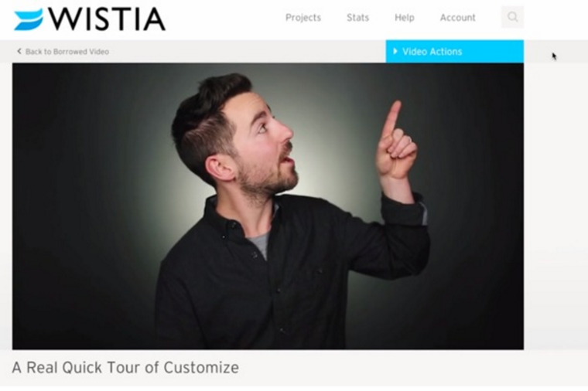Select the video title A Real Quick Tour of Customize
Screen dimensions: 588x391
point(125,367)
